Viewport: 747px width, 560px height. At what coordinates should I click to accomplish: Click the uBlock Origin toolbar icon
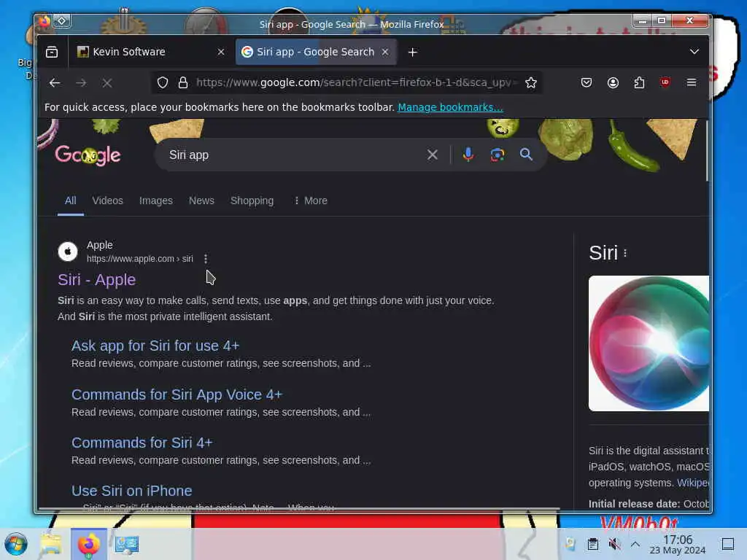coord(665,83)
